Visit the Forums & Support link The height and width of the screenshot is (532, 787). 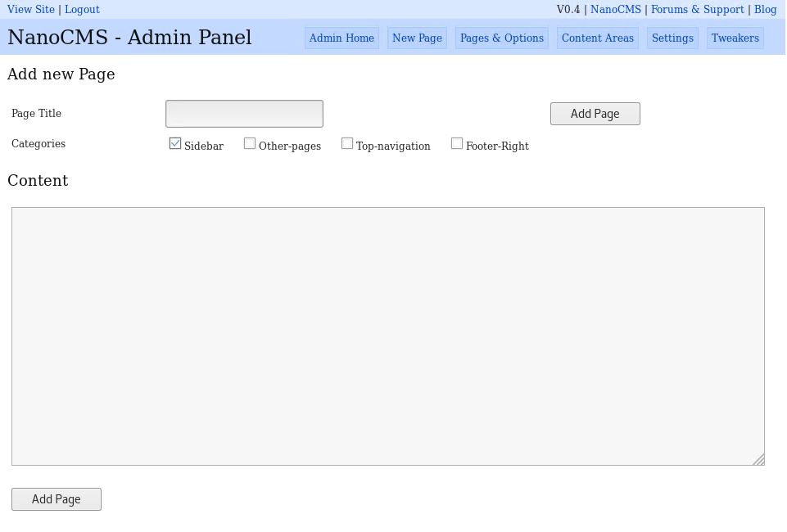pyautogui.click(x=697, y=10)
